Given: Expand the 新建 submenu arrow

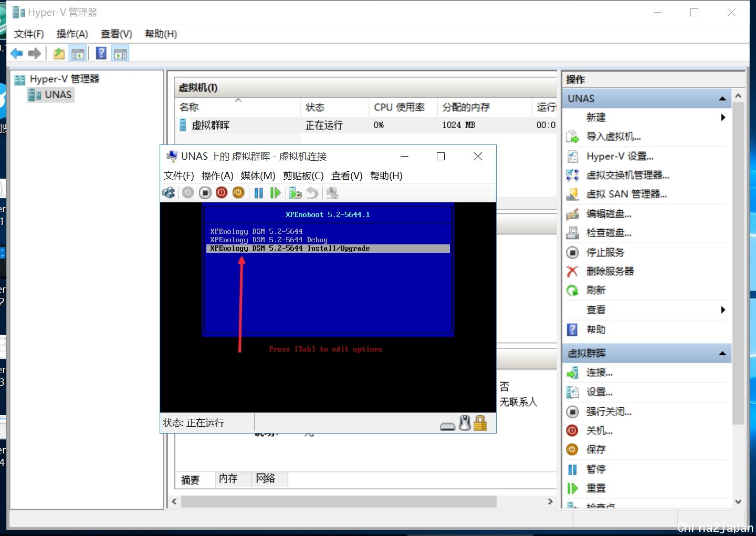Looking at the screenshot, I should pos(723,117).
